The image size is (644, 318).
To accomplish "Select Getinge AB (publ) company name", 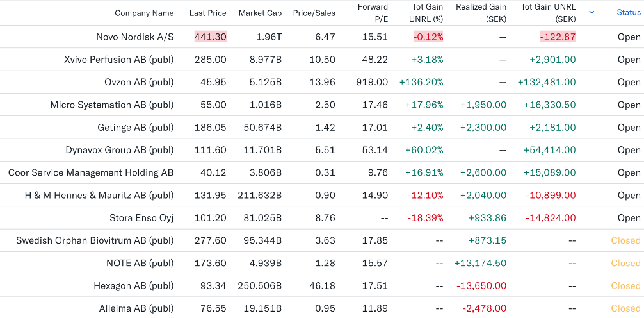I will point(136,127).
